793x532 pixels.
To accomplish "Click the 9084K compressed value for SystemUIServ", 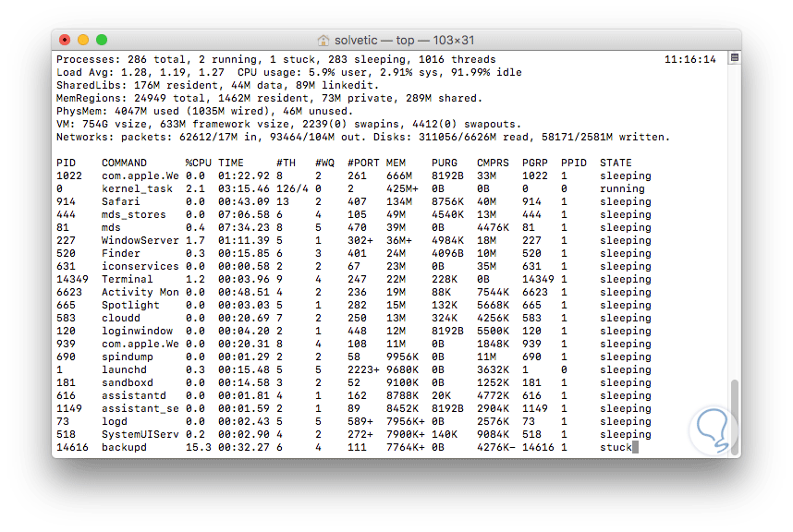I will coord(493,434).
